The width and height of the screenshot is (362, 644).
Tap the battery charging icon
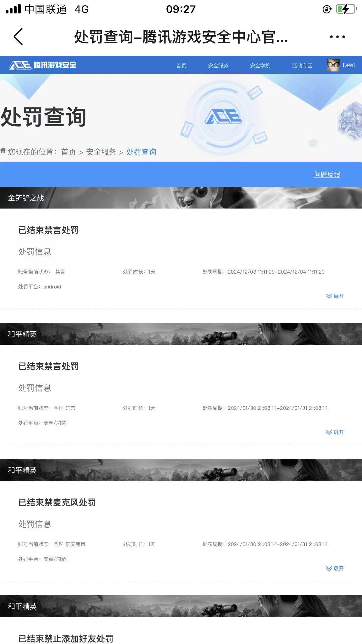click(346, 9)
